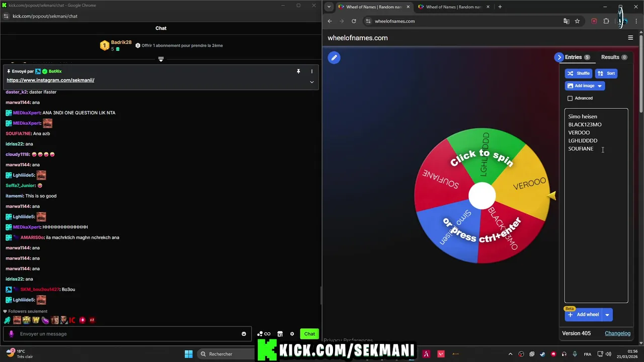Screen dimensions: 644x362
Task: Open the Valorant taskbar icon
Action: point(441,354)
